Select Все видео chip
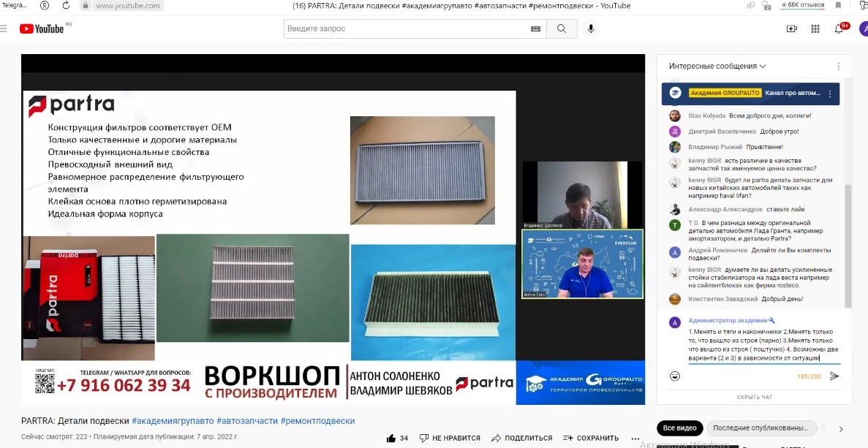Image resolution: width=868 pixels, height=448 pixels. point(680,428)
